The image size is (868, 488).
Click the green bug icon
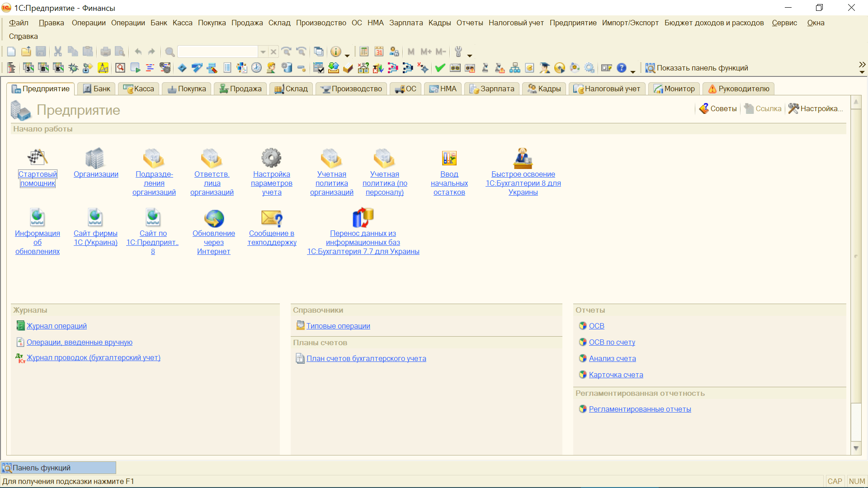point(73,68)
